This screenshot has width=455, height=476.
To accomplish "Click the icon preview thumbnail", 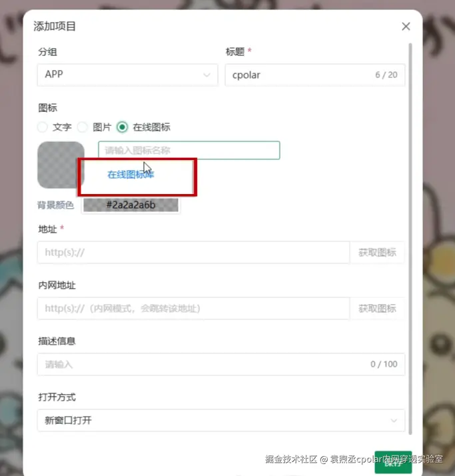I will coord(61,165).
